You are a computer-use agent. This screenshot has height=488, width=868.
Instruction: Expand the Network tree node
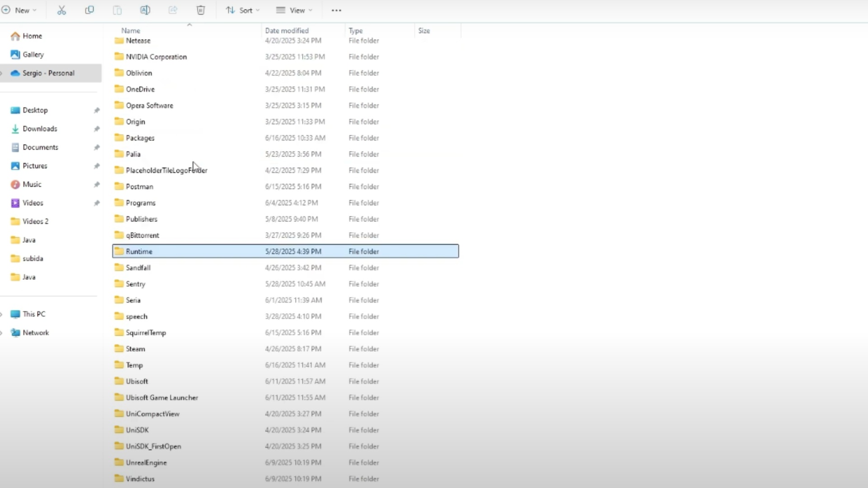2,333
